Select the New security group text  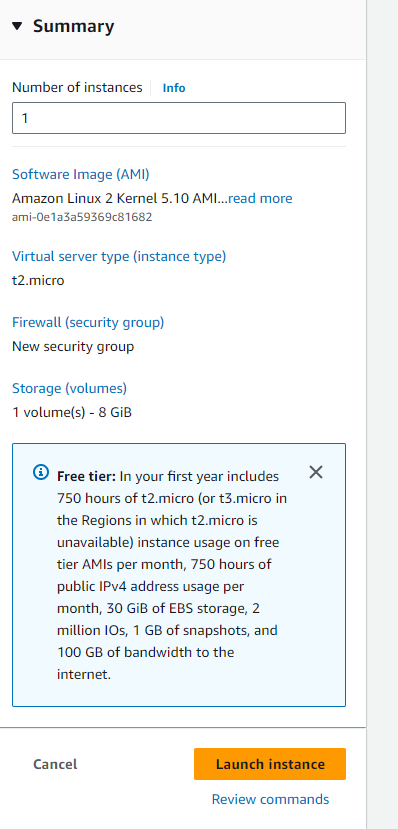pos(73,346)
